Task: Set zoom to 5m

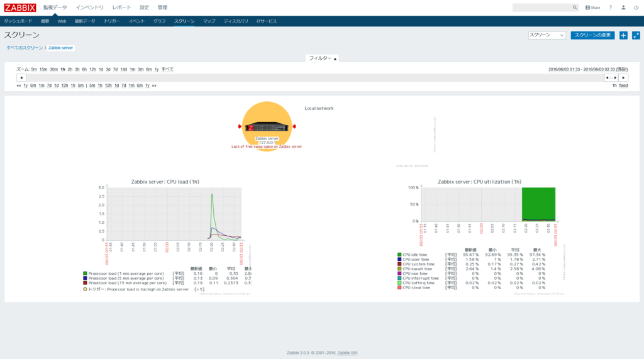Action: tap(34, 69)
